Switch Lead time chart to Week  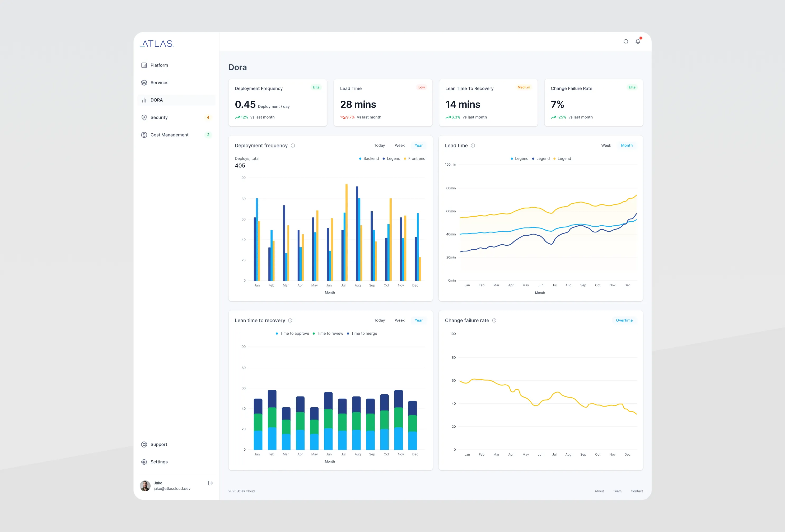606,146
